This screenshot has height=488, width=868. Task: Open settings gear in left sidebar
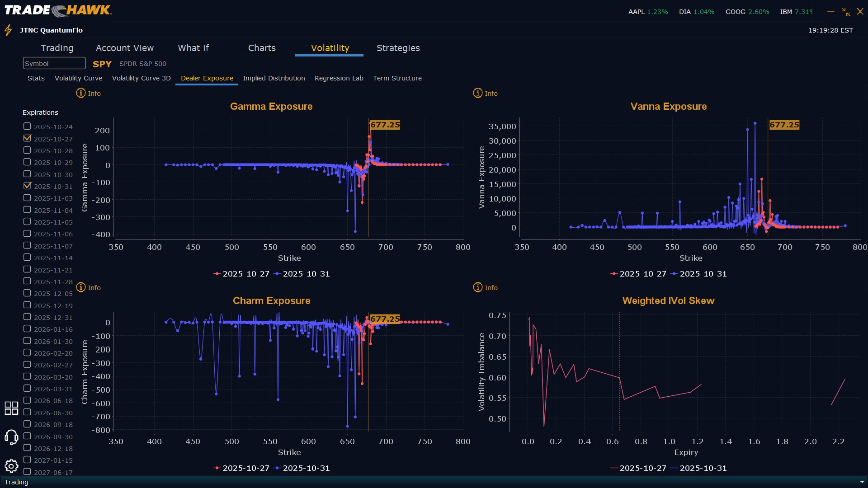coord(11,466)
